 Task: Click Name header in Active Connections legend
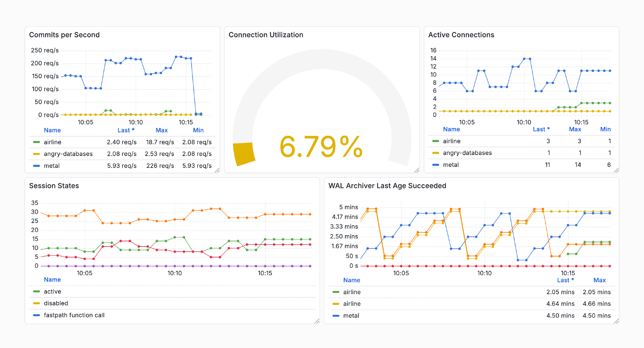coord(451,129)
